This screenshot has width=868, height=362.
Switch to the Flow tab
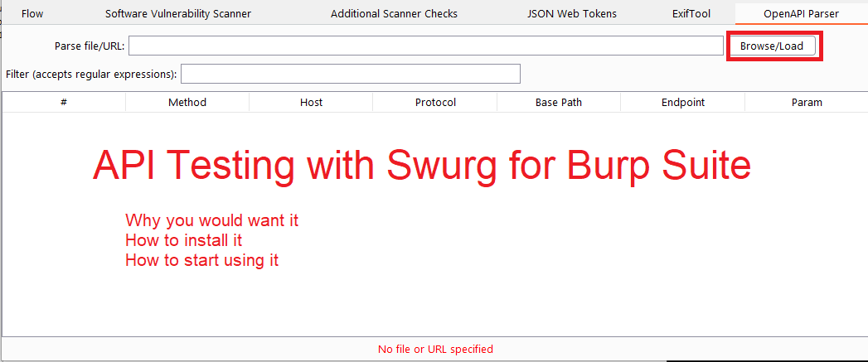[x=32, y=13]
